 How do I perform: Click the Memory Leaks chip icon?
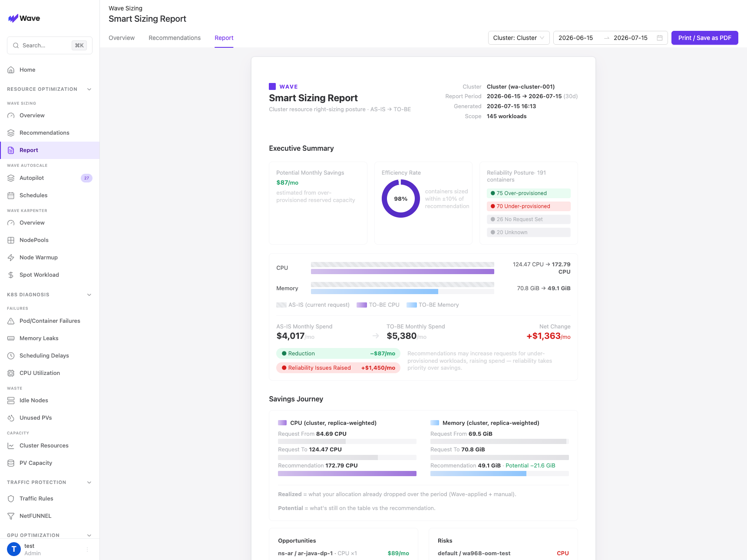(11, 338)
